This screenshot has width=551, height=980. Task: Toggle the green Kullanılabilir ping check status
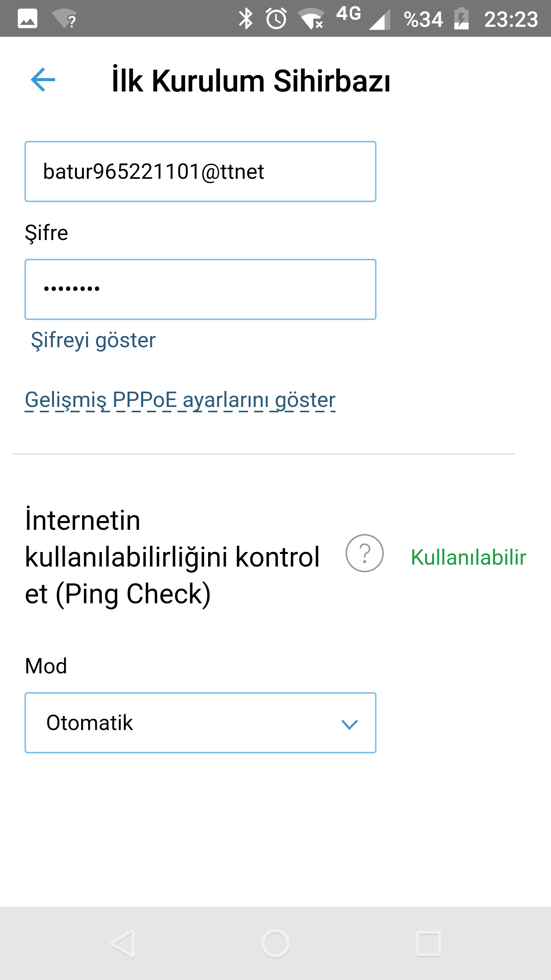tap(468, 557)
